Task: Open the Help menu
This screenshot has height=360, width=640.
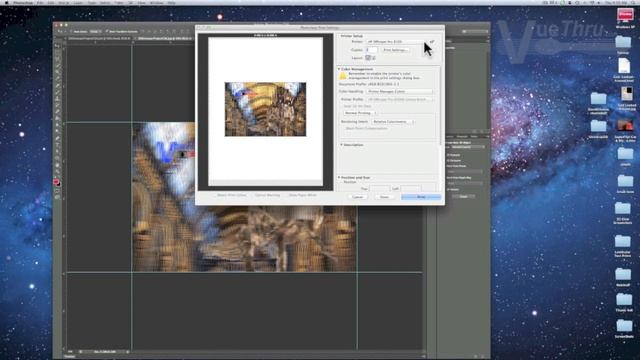Action: [172, 2]
